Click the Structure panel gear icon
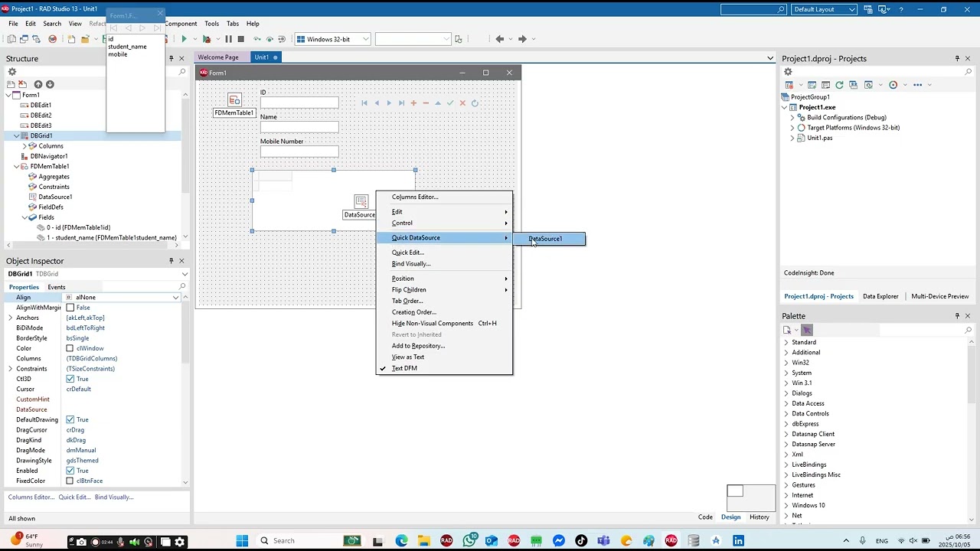The width and height of the screenshot is (980, 551). click(x=12, y=72)
